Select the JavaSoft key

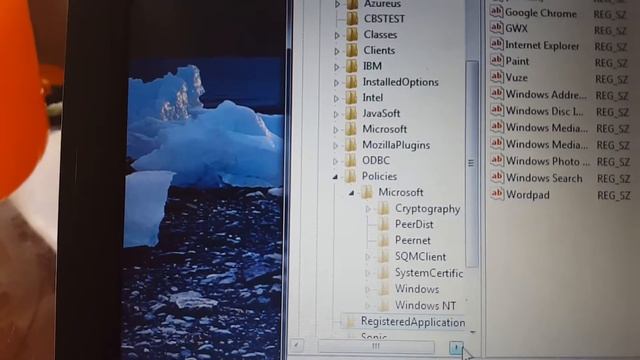(381, 113)
